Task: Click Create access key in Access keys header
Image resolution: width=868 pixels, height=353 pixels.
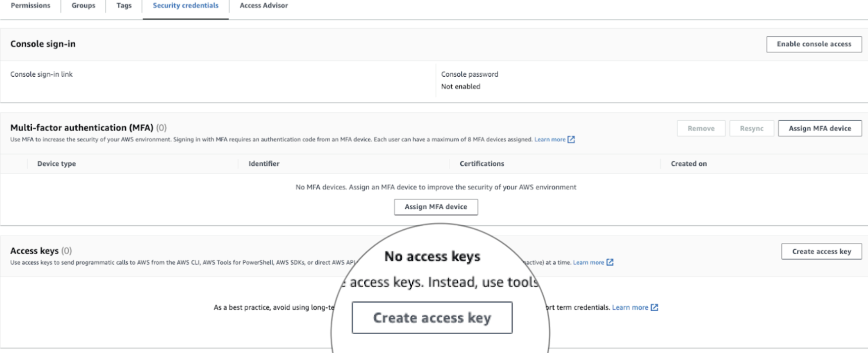Action: [x=822, y=251]
